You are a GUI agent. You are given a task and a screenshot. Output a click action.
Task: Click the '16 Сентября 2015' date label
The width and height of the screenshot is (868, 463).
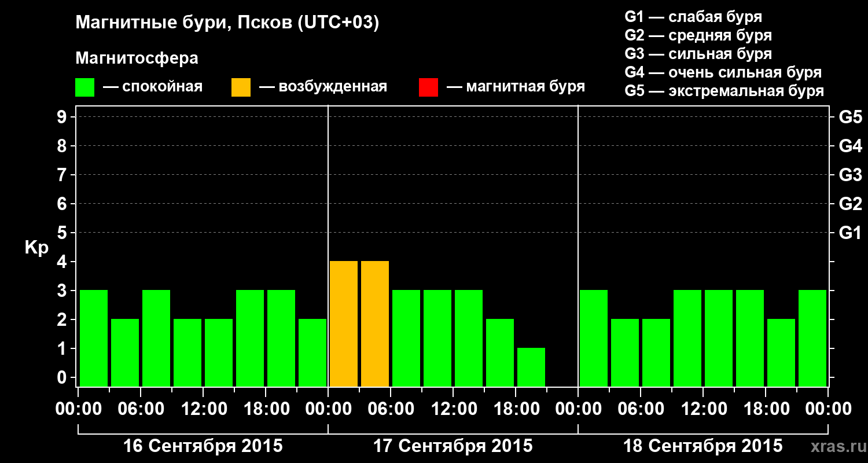point(203,446)
